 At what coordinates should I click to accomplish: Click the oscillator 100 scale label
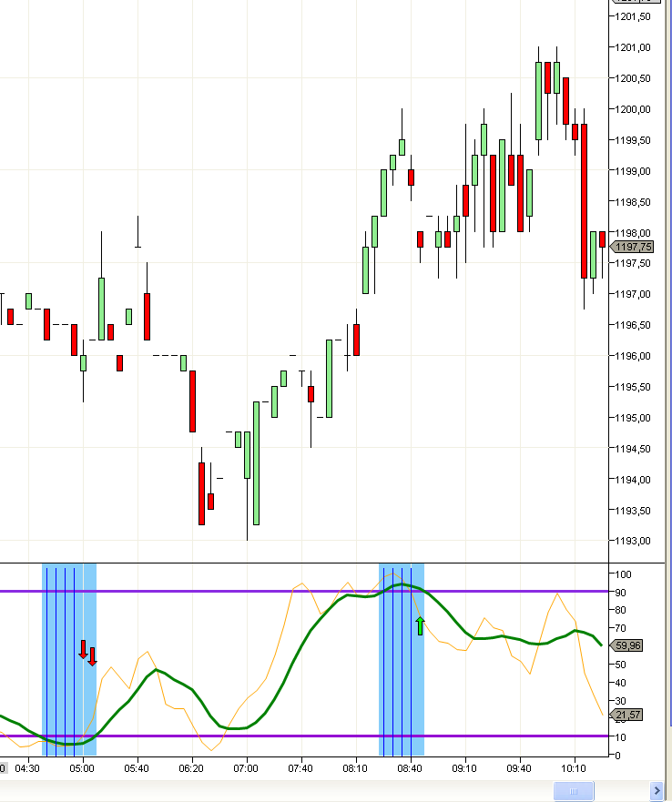pyautogui.click(x=624, y=574)
